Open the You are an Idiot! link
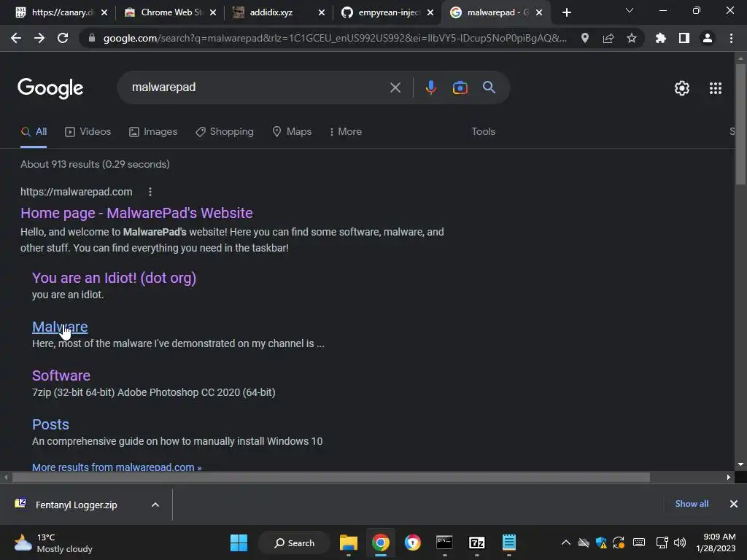Screen dimensions: 747x560 (x=114, y=278)
